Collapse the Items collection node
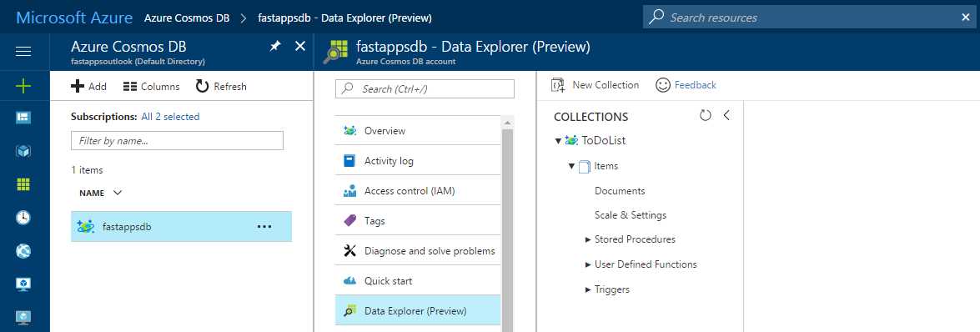This screenshot has width=980, height=332. [x=571, y=166]
